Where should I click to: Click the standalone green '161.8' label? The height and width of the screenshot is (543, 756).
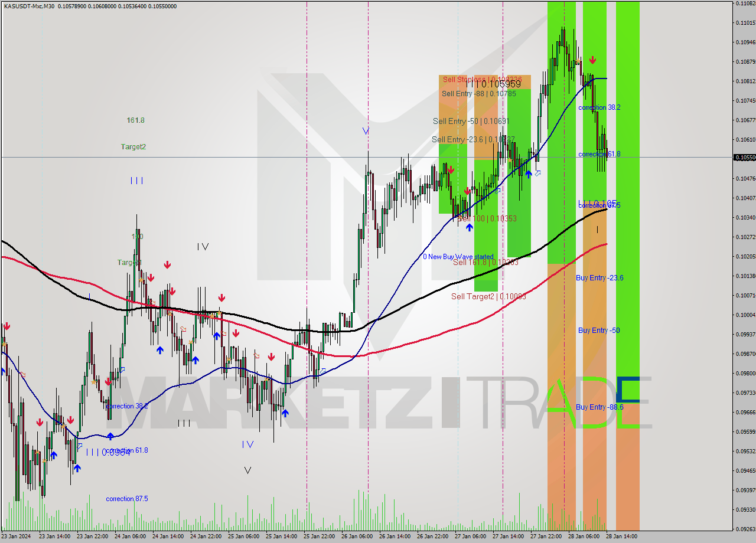(x=135, y=120)
